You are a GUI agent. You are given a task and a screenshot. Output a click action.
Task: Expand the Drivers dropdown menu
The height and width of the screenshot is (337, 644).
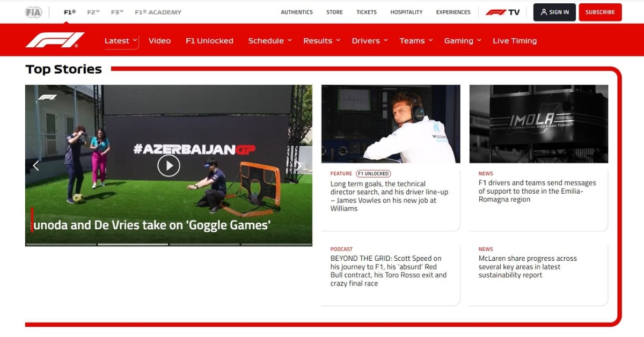click(370, 41)
